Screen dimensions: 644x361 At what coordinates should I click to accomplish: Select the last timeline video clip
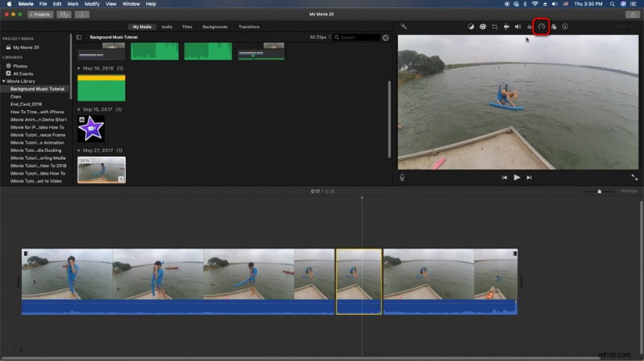coord(450,282)
